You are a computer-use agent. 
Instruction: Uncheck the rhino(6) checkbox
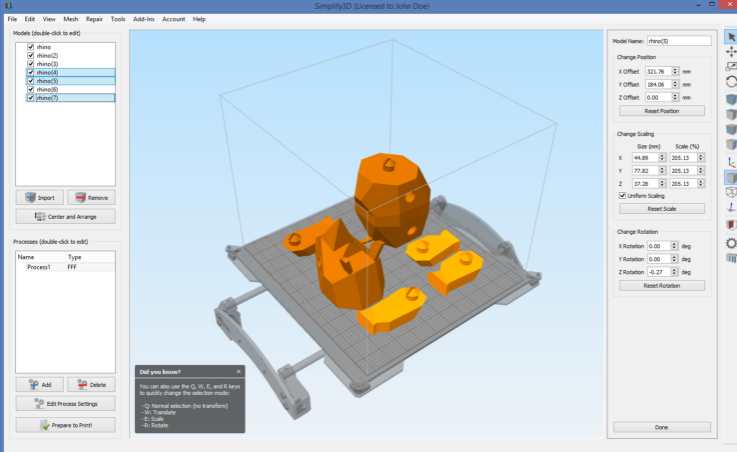pyautogui.click(x=31, y=89)
